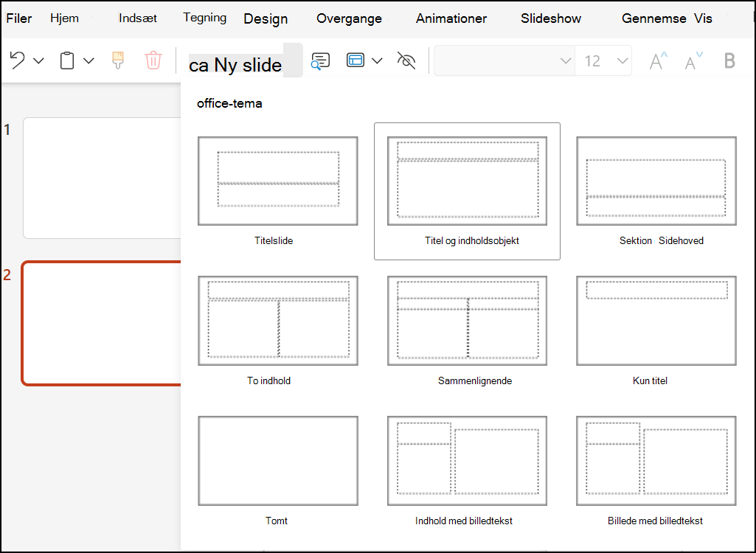Click the Ny slide button
This screenshot has height=553, width=756.
245,60
